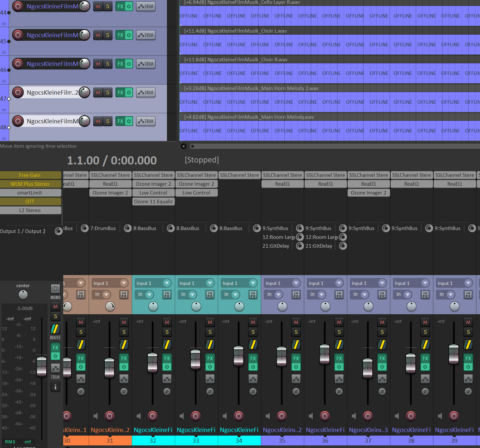Open FX chain on mixer channel 33
Viewport: 480px width, 448px height.
click(x=210, y=358)
